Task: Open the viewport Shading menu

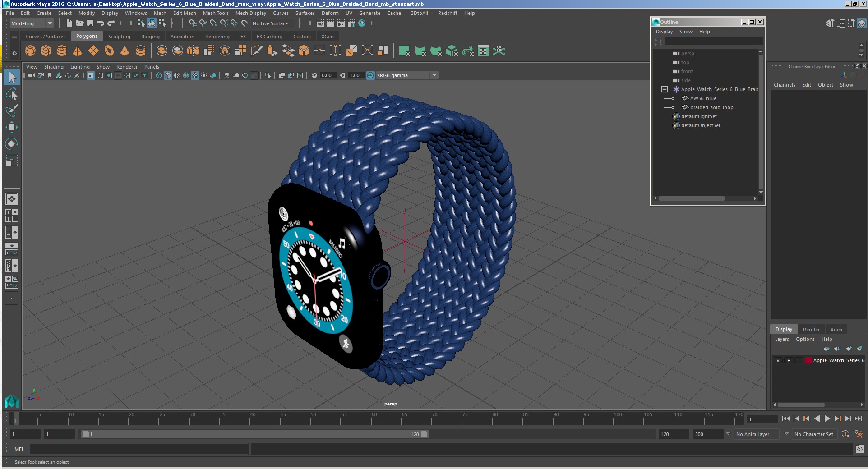Action: coord(54,67)
